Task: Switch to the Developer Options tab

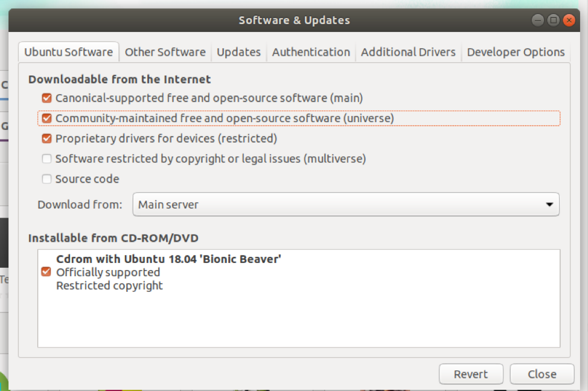Action: coord(516,52)
